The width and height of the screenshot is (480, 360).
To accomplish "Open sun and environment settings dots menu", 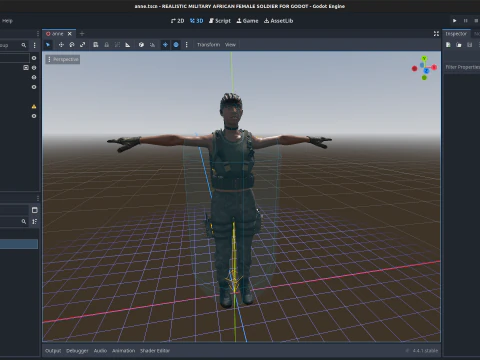I will point(186,45).
